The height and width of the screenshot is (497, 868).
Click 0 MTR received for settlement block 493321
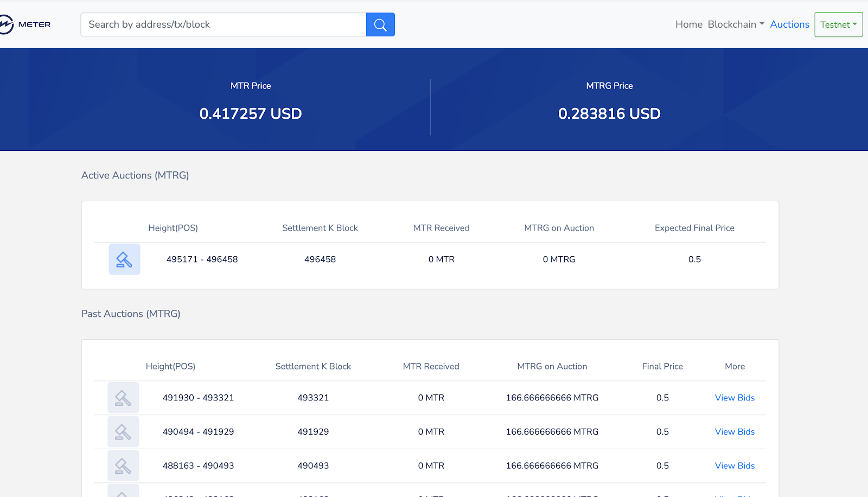pyautogui.click(x=431, y=398)
